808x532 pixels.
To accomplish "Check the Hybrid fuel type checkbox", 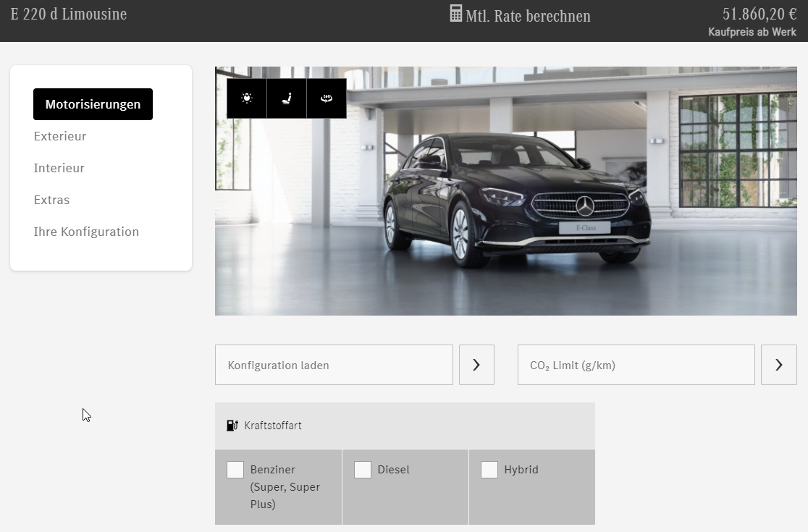I will point(489,470).
